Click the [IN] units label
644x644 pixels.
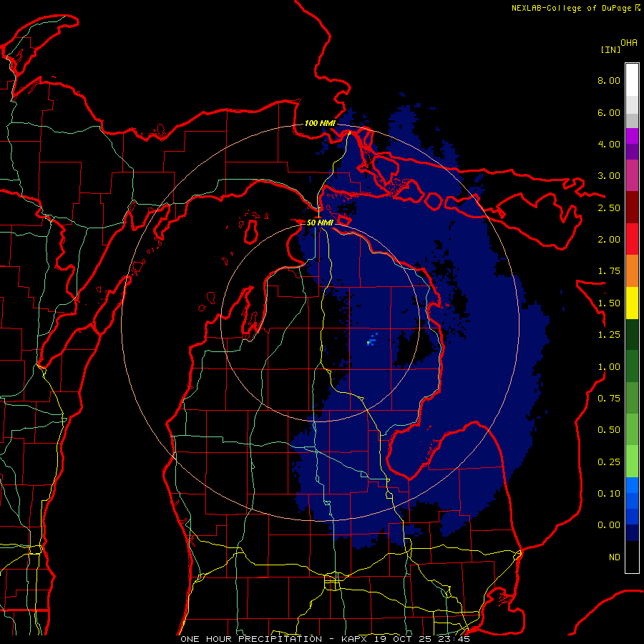[x=610, y=49]
